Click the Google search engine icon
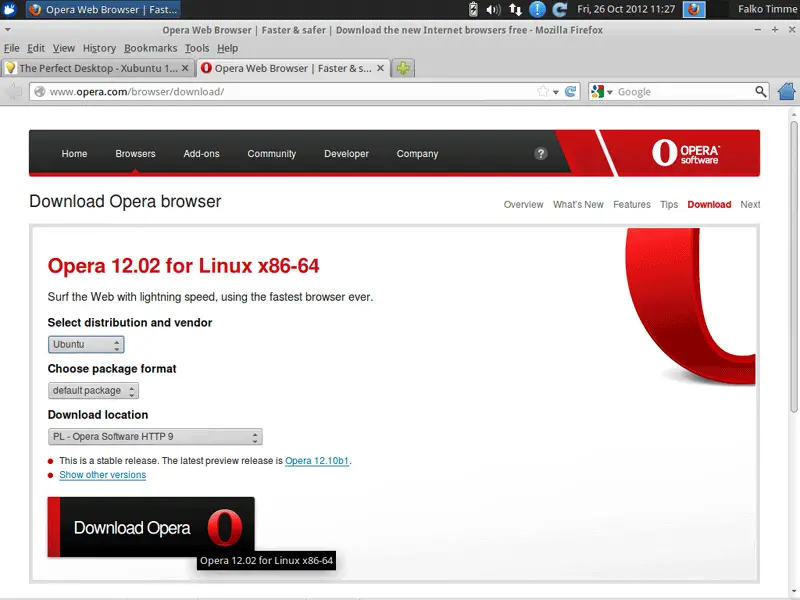800x600 pixels. pos(597,91)
